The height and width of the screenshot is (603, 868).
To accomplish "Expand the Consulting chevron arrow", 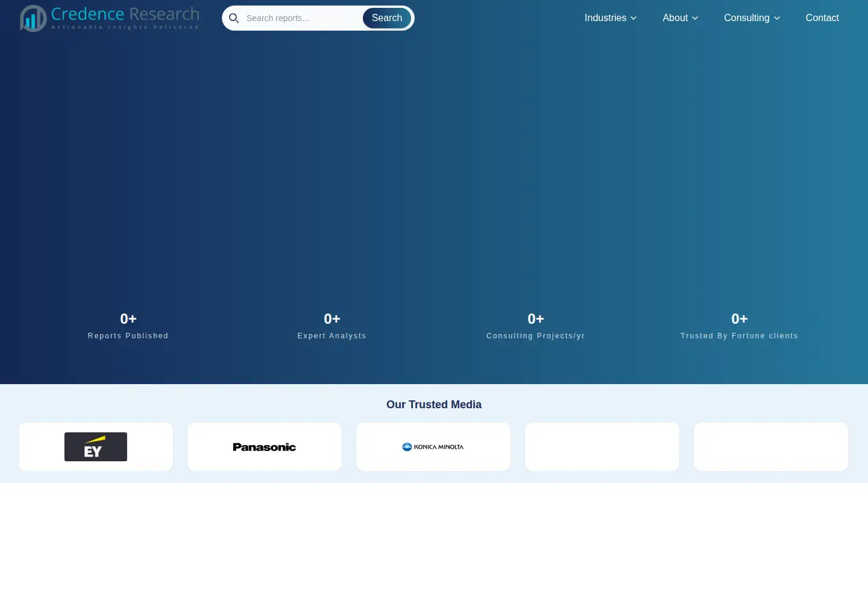I will (x=777, y=18).
